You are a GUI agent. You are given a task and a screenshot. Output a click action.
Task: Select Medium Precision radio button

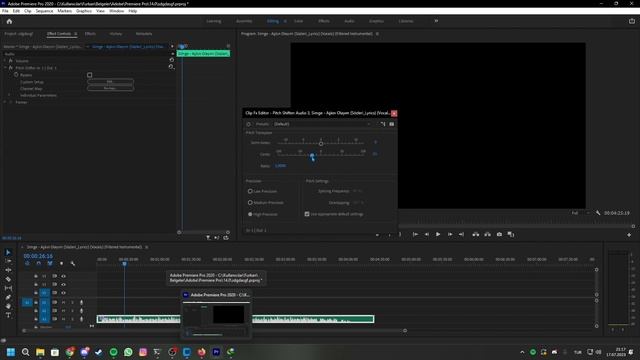(250, 202)
